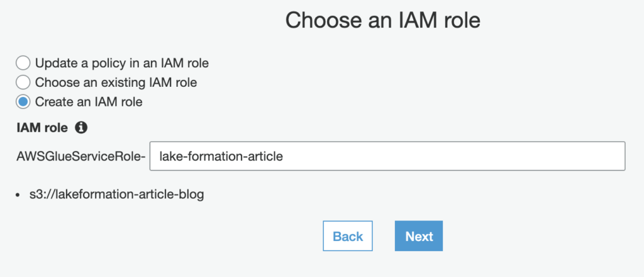Image resolution: width=644 pixels, height=277 pixels.
Task: Select the Update a policy radio button
Action: point(23,64)
